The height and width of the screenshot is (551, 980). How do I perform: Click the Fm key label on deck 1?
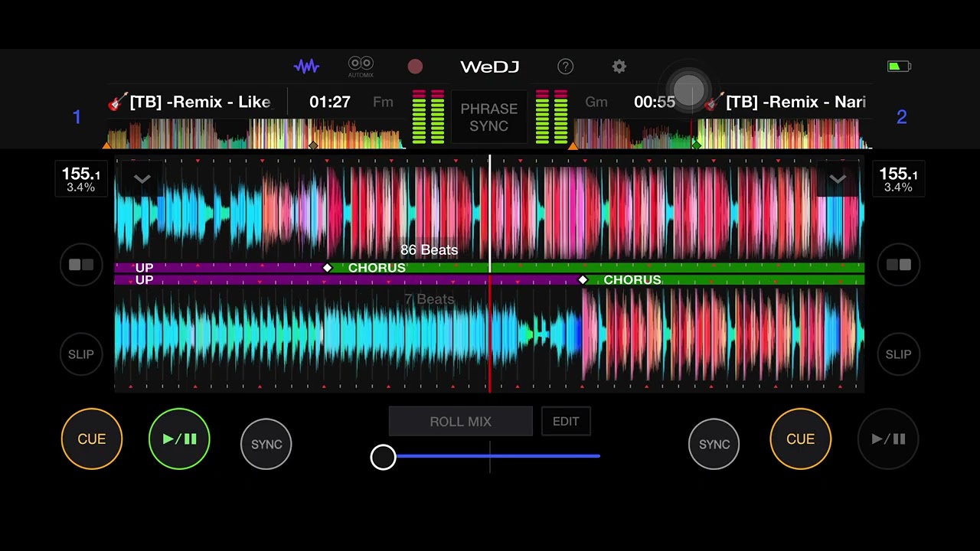[383, 102]
